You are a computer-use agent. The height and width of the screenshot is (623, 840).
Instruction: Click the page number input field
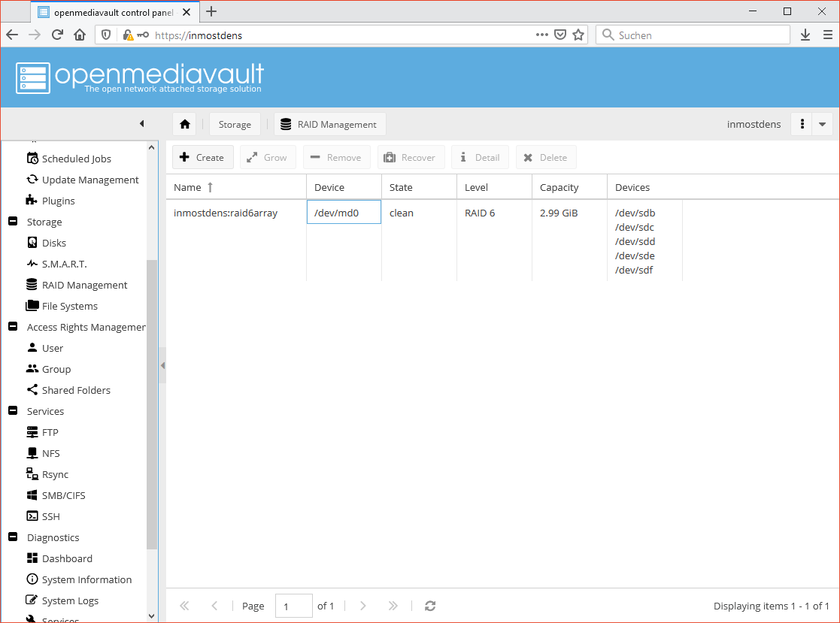(x=293, y=606)
